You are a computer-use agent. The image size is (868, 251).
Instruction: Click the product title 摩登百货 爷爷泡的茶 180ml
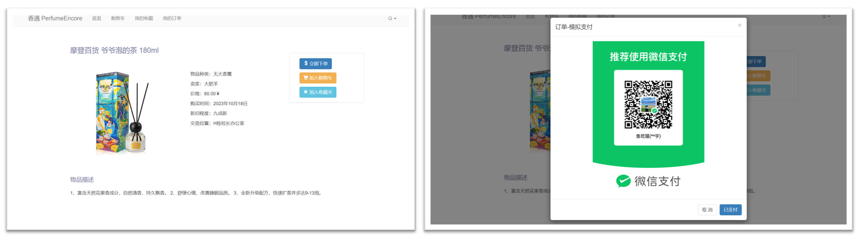click(x=114, y=50)
